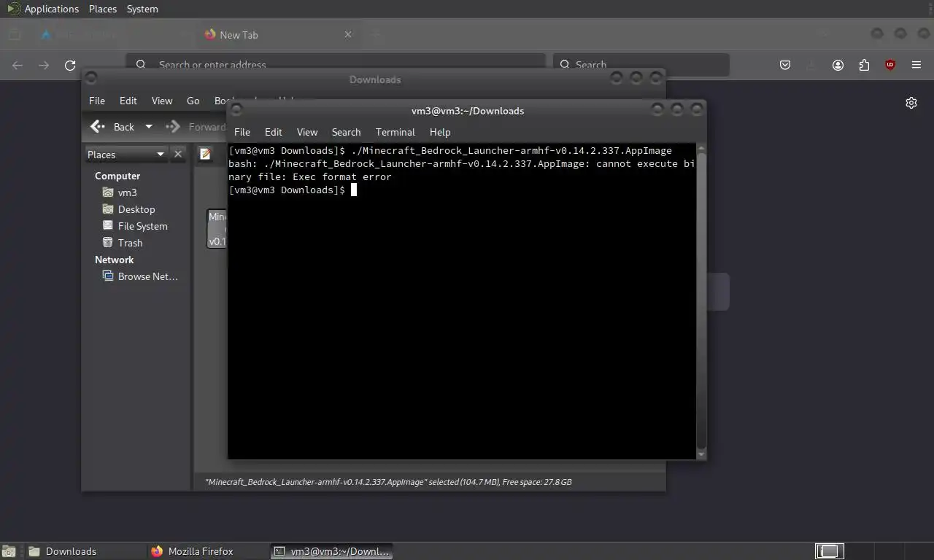
Task: Select the New Tab in Firefox
Action: click(x=277, y=34)
